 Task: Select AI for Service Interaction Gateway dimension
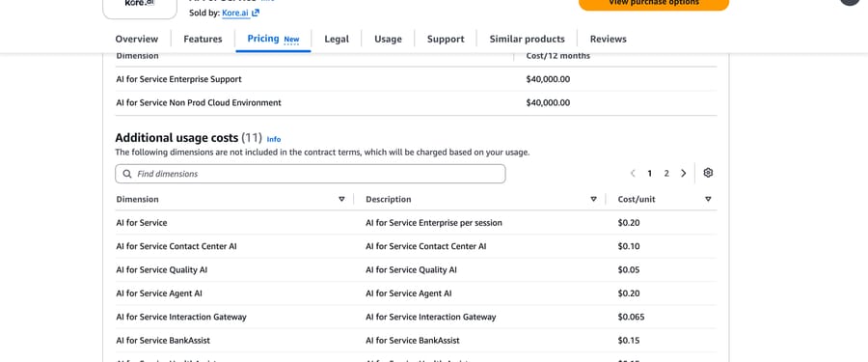[x=181, y=317]
